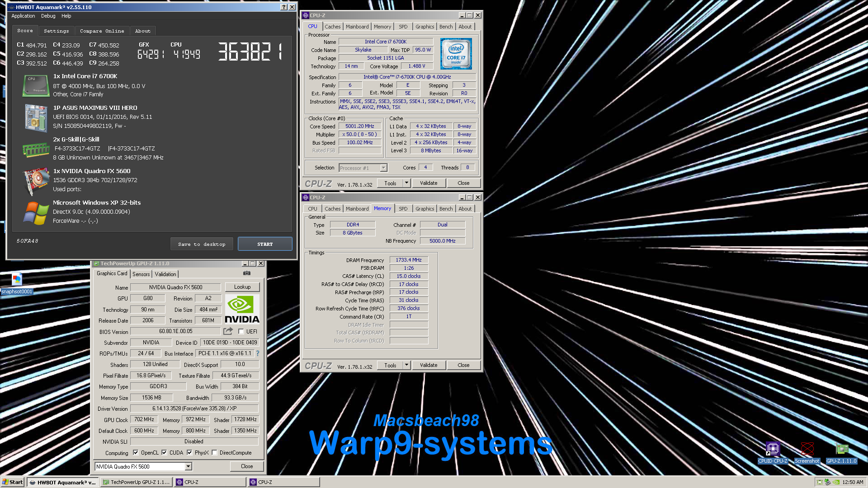Open the Bench tab in bottom CPU-Z
The height and width of the screenshot is (488, 868).
coord(446,209)
